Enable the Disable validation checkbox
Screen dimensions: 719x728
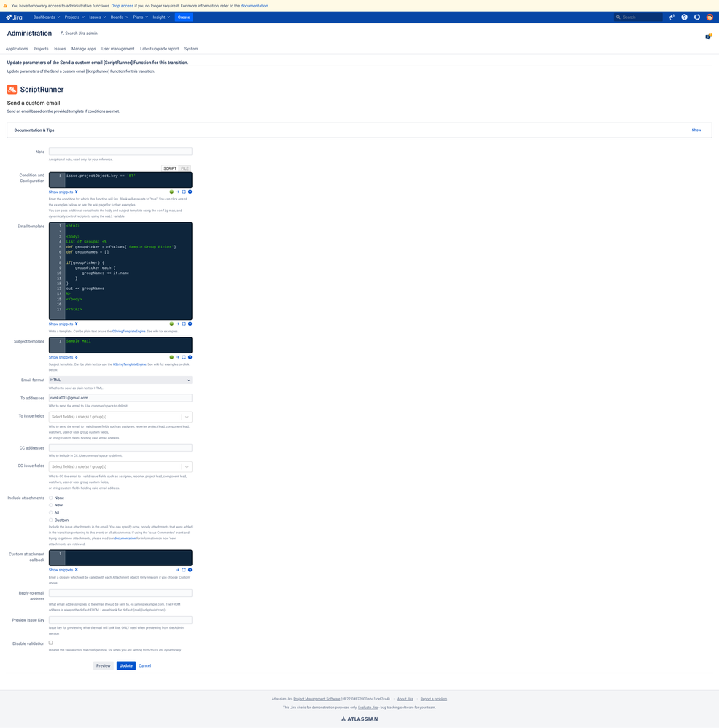pyautogui.click(x=50, y=642)
